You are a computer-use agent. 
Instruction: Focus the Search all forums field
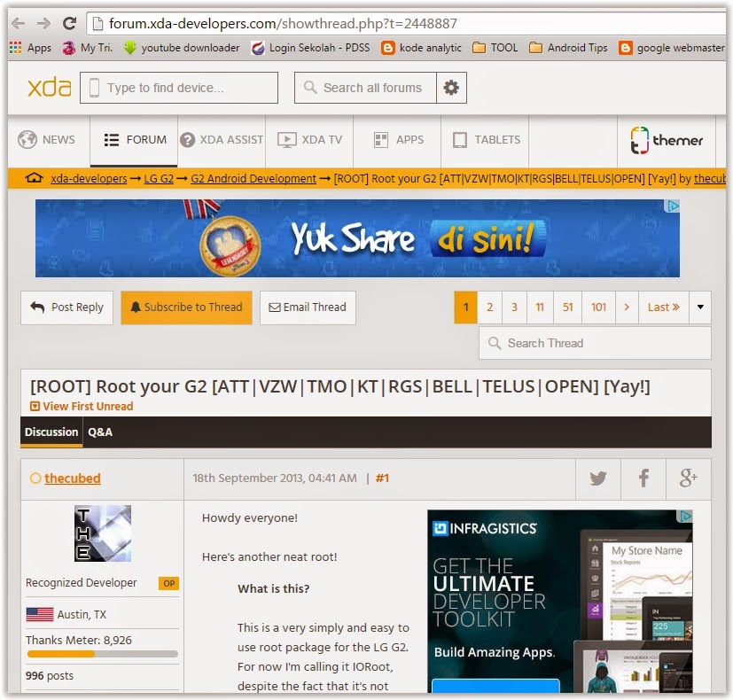(365, 88)
